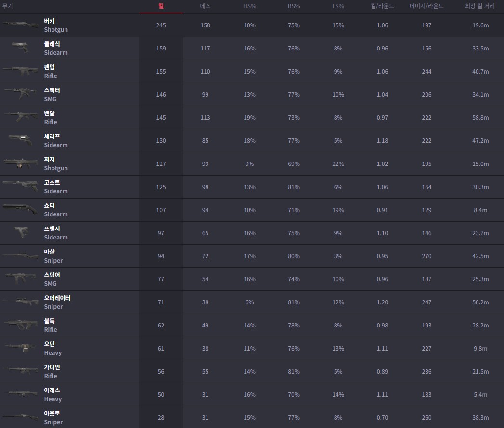Image resolution: width=504 pixels, height=428 pixels.
Task: Sort table by 데스 column header
Action: (205, 6)
